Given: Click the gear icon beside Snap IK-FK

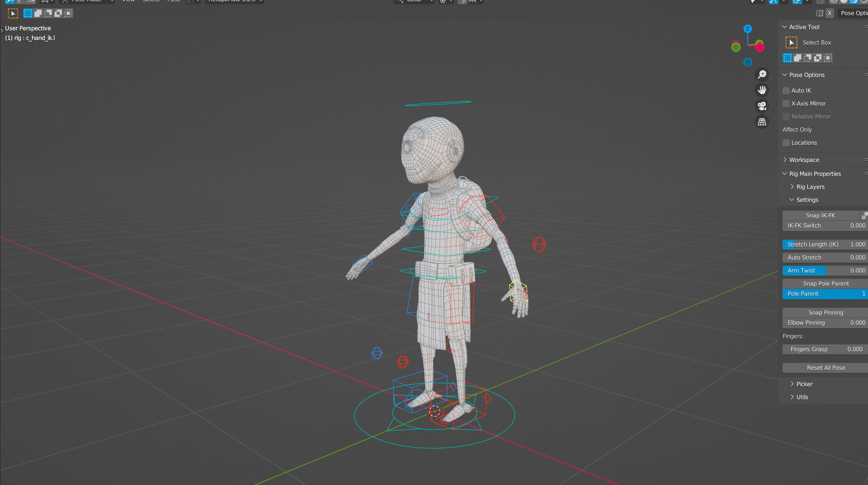Looking at the screenshot, I should click(864, 215).
